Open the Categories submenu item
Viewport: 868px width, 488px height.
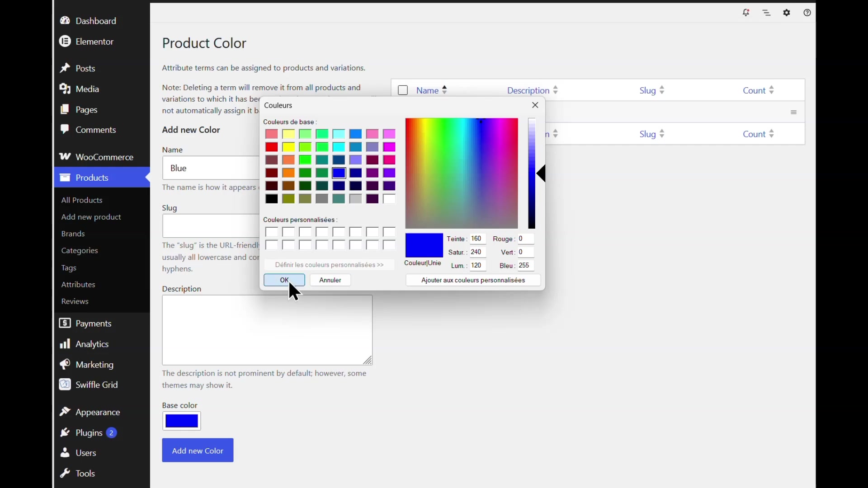click(x=80, y=251)
